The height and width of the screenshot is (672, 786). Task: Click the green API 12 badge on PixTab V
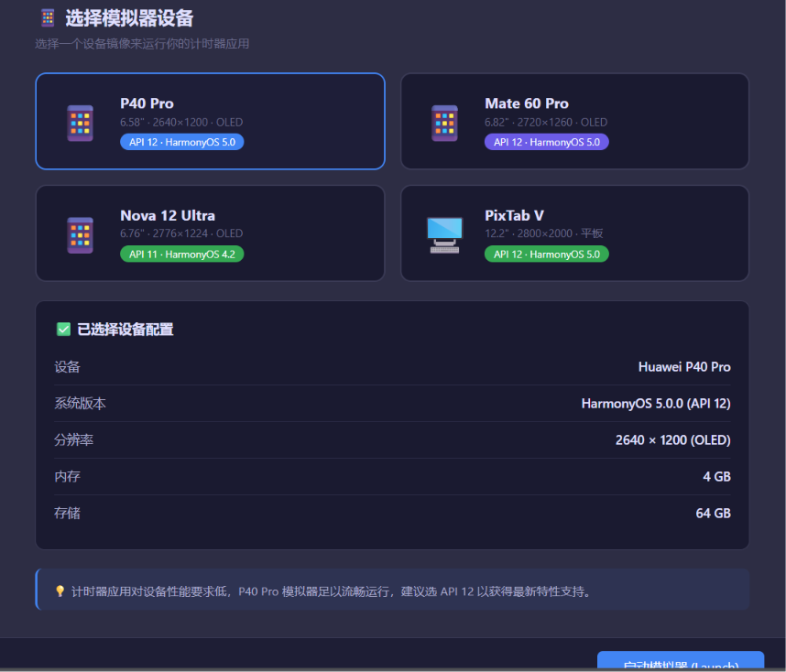click(546, 255)
